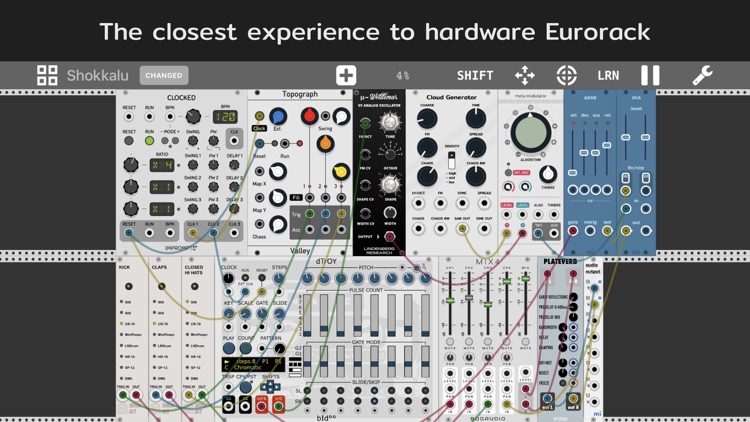
Task: Click the ADSR gate input jack
Action: point(573,231)
